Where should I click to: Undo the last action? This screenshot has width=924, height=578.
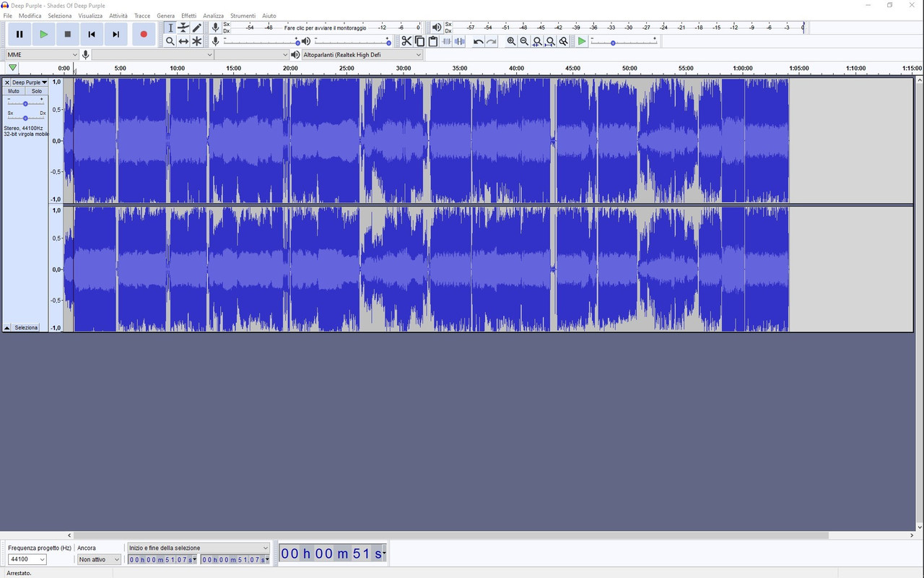coord(478,41)
